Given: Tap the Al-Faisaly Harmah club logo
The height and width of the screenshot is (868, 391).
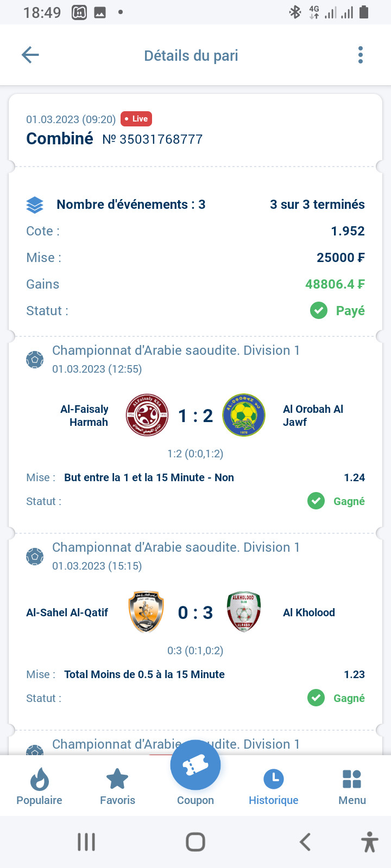Looking at the screenshot, I should pyautogui.click(x=147, y=416).
